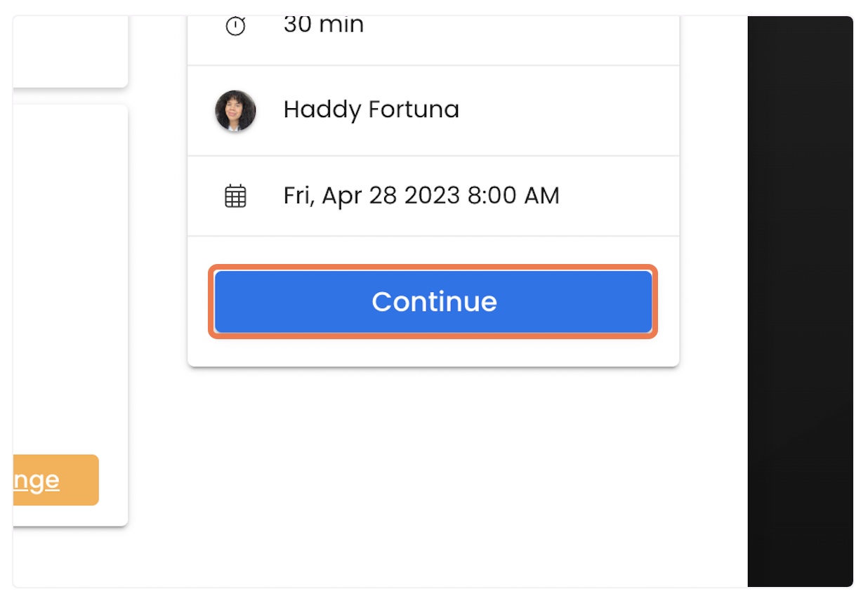Viewport: 868px width, 594px height.
Task: Click the year 2023 in the date row
Action: (x=432, y=195)
